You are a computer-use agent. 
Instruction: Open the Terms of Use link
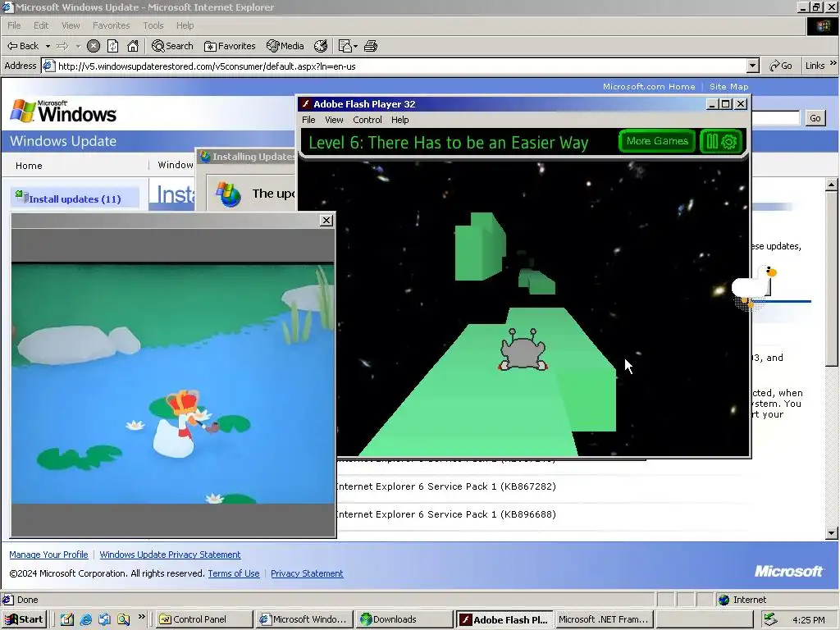point(234,573)
